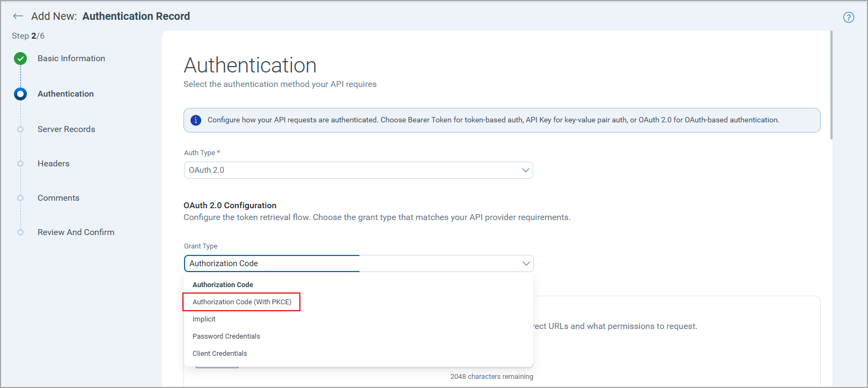Click the Authentication step circle icon
Viewport: 868px width, 388px height.
point(20,94)
